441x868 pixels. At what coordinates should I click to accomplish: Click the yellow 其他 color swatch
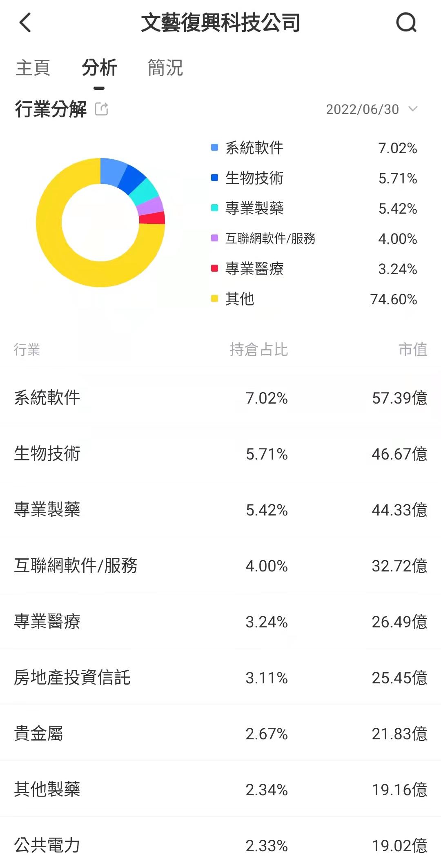click(x=214, y=299)
